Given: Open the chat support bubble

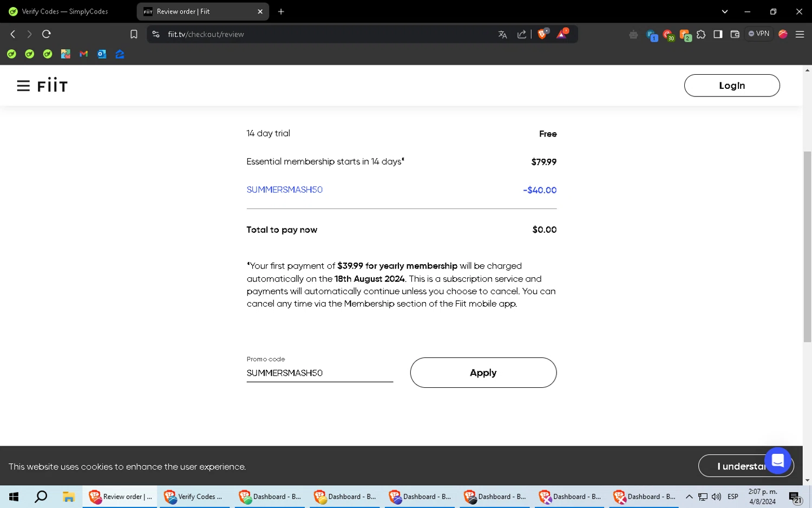Looking at the screenshot, I should coord(778,460).
